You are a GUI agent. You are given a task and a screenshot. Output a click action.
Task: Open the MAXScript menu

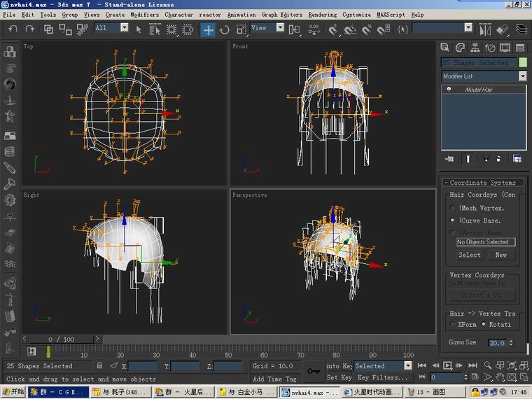(391, 15)
